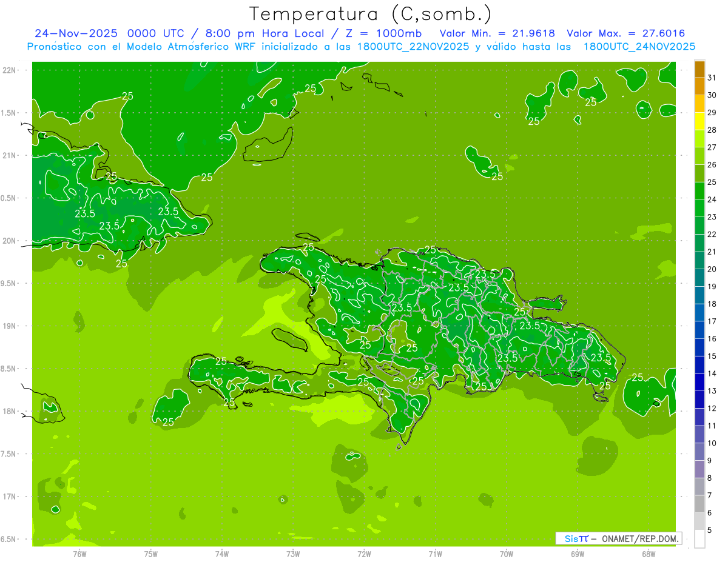This screenshot has height=562, width=728.
Task: Select the teal swatch between 19 and 20
Action: click(699, 278)
